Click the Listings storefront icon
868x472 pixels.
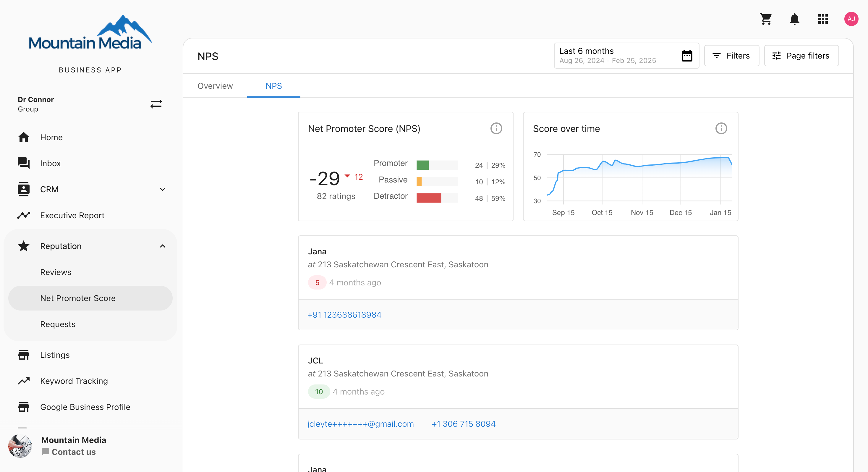24,355
